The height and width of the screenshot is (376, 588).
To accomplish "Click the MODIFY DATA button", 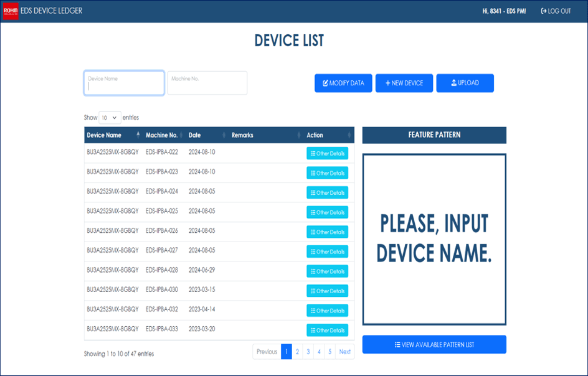I will pyautogui.click(x=343, y=83).
